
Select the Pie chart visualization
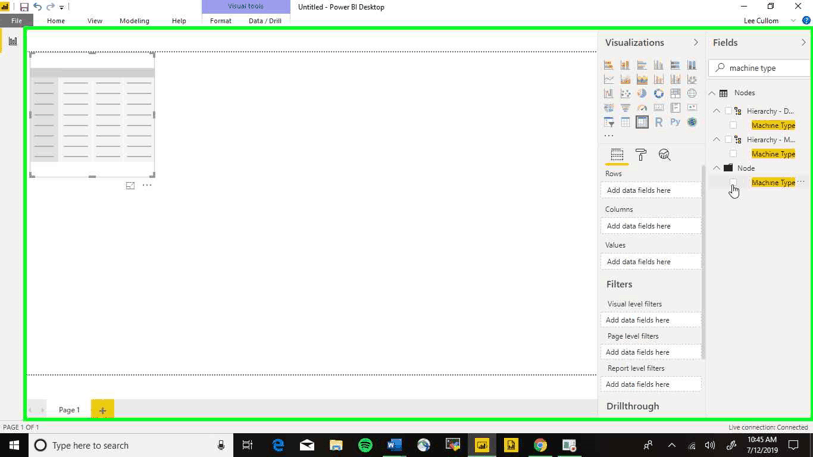(642, 93)
